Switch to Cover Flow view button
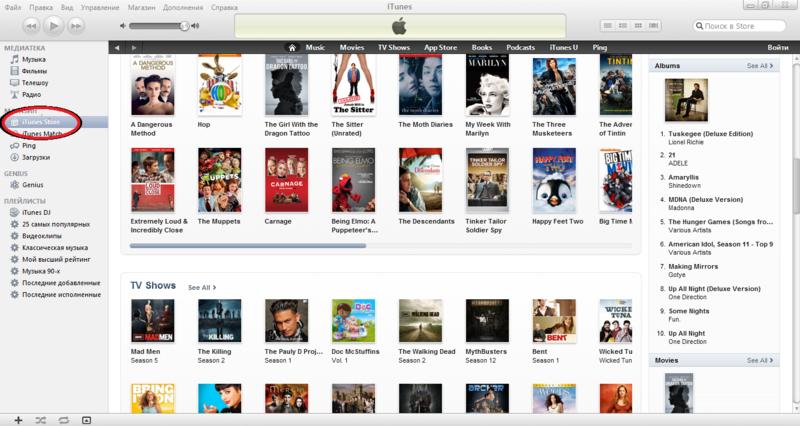The image size is (800, 426). 653,26
